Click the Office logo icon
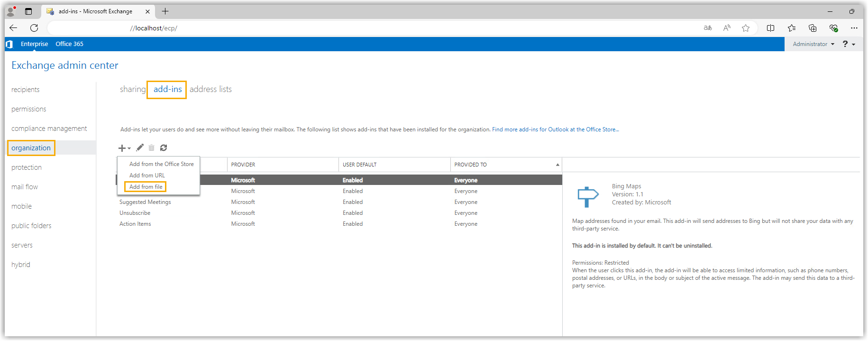The image size is (868, 341). coord(9,44)
